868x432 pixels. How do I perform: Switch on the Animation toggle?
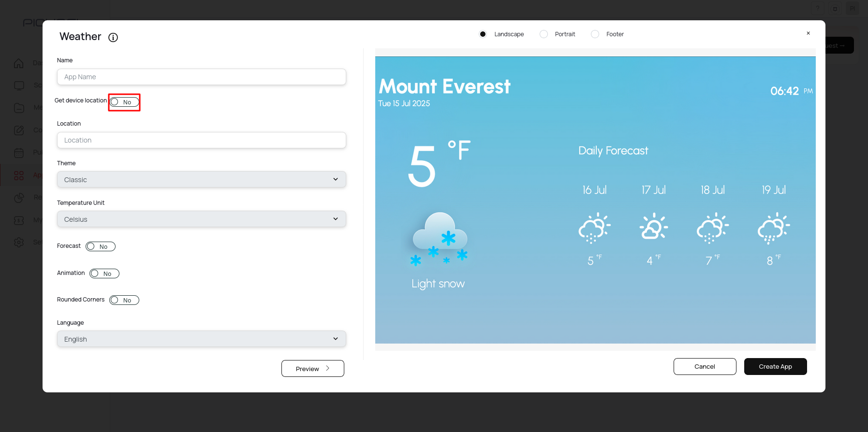104,274
